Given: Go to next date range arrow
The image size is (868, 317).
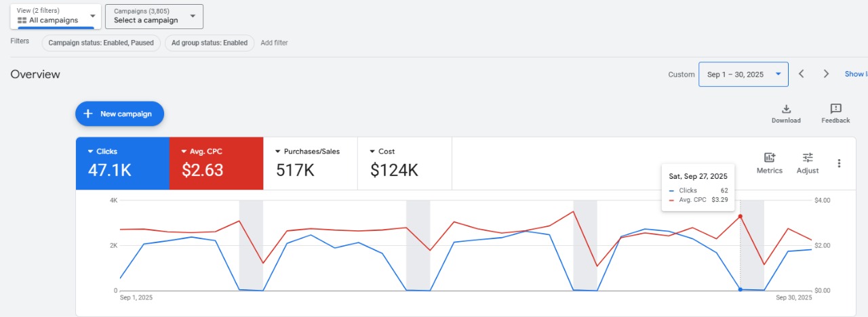Looking at the screenshot, I should tap(826, 74).
